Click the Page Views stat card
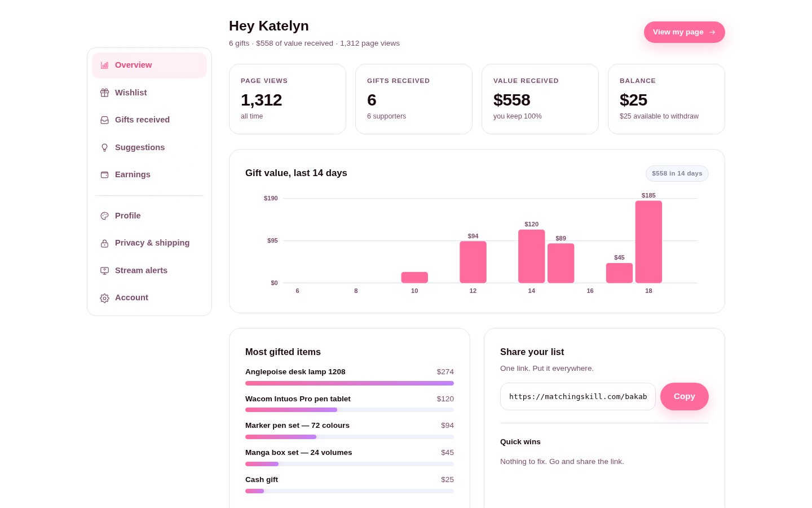Screen dimensions: 812x508 click(288, 99)
